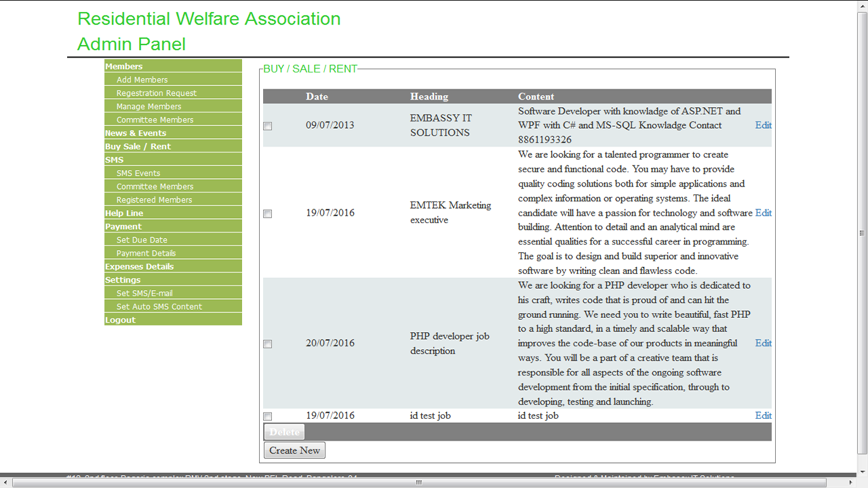
Task: Click the PHP developer content paragraph
Action: (634, 344)
